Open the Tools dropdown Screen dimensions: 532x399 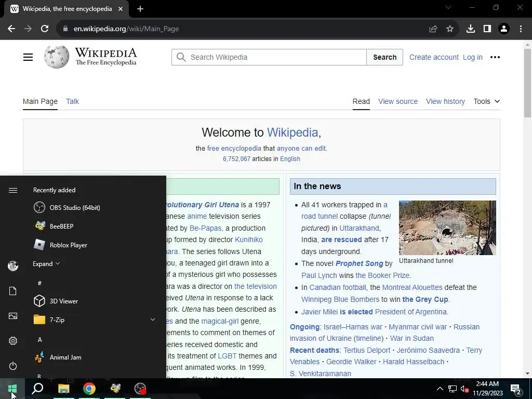click(x=486, y=101)
